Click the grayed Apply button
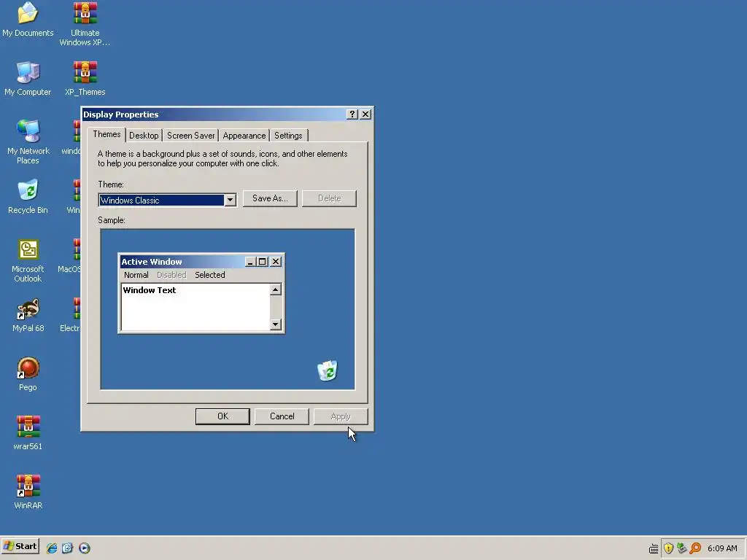Image resolution: width=747 pixels, height=560 pixels. (341, 416)
